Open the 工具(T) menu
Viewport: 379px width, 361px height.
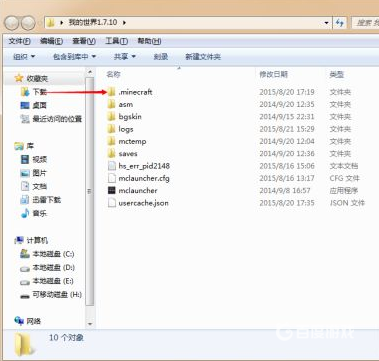coord(116,41)
